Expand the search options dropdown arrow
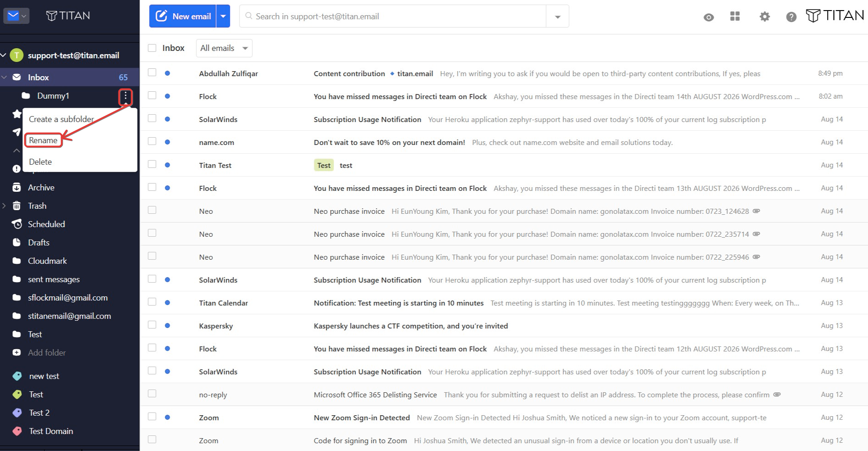This screenshot has width=868, height=451. [558, 17]
